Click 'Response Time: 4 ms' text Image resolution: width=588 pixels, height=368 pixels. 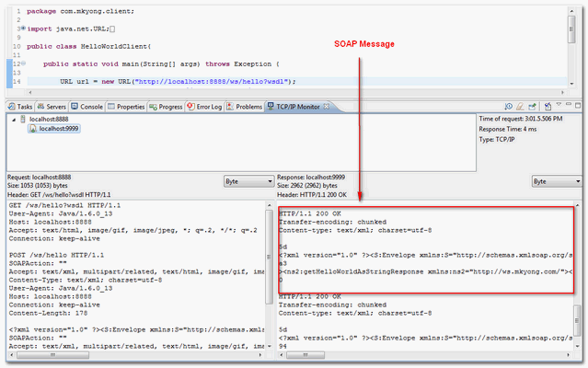[x=507, y=130]
